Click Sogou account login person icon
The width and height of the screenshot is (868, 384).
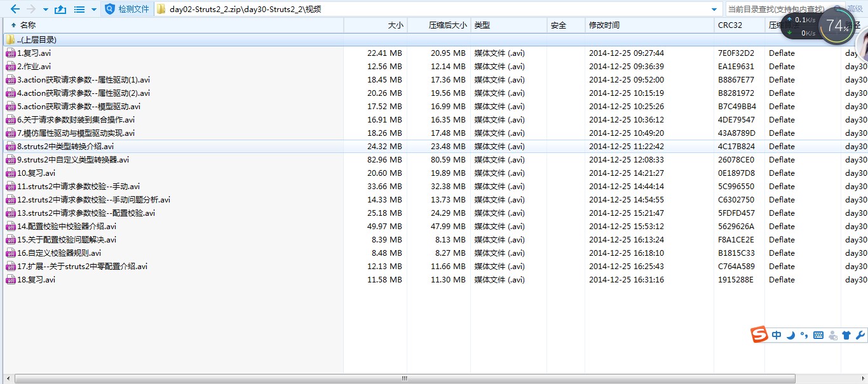[832, 335]
